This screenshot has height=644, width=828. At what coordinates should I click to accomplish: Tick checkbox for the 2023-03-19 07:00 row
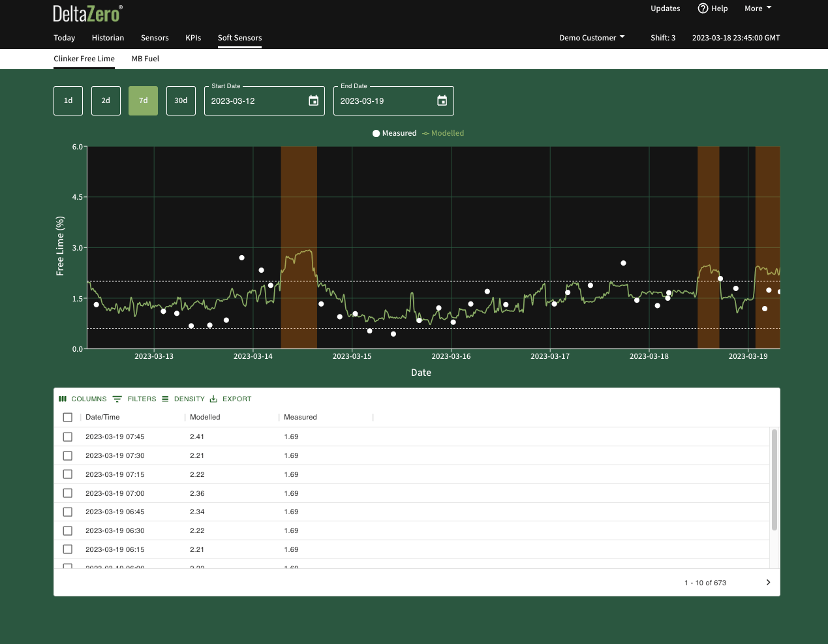(x=68, y=493)
